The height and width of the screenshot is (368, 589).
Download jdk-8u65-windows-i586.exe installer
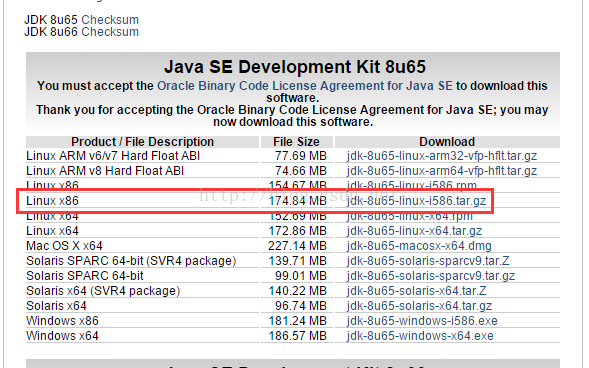[x=422, y=321]
